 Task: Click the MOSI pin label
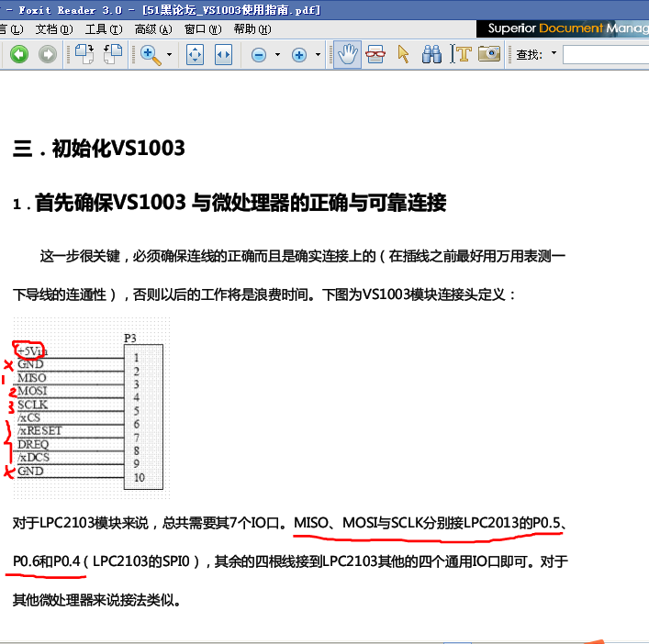click(32, 391)
